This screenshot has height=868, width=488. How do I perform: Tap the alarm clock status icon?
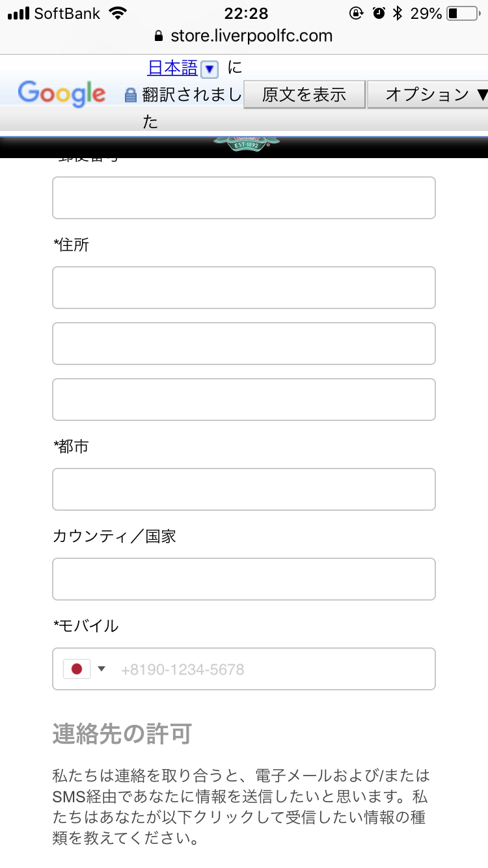(x=379, y=13)
